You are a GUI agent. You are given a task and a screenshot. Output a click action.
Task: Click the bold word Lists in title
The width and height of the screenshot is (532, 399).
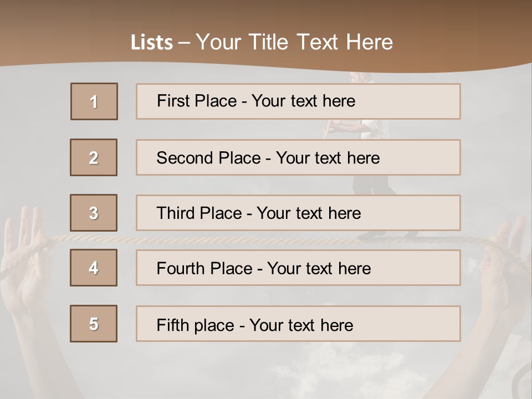click(152, 43)
